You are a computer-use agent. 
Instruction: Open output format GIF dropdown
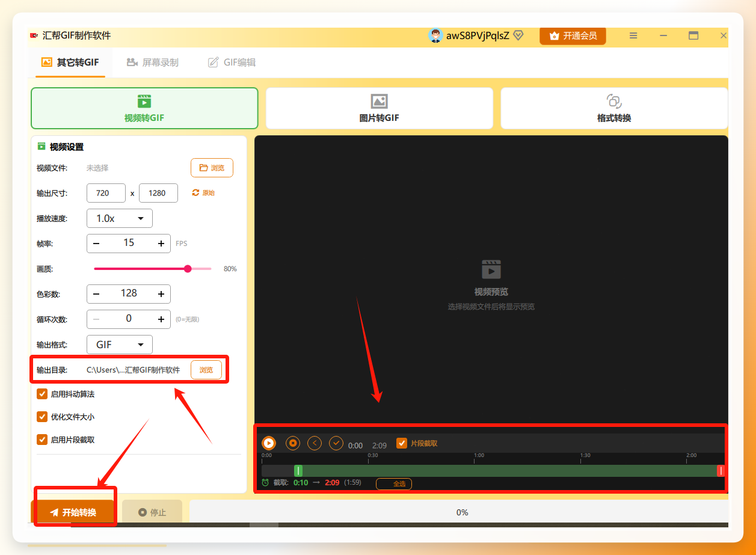point(120,345)
